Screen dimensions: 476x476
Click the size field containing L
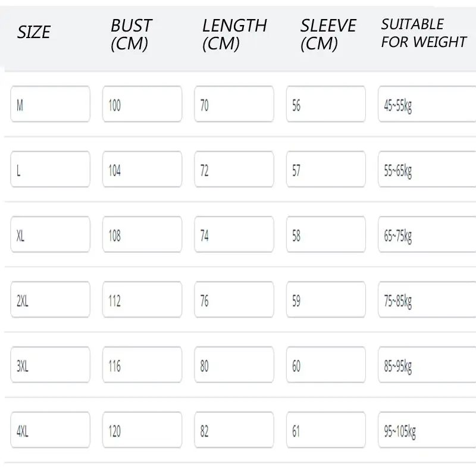(51, 169)
